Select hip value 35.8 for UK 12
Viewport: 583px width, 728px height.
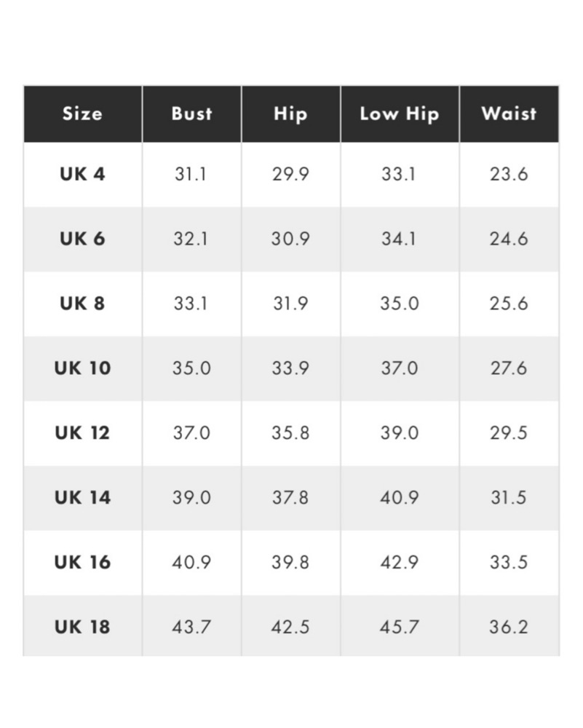(290, 432)
